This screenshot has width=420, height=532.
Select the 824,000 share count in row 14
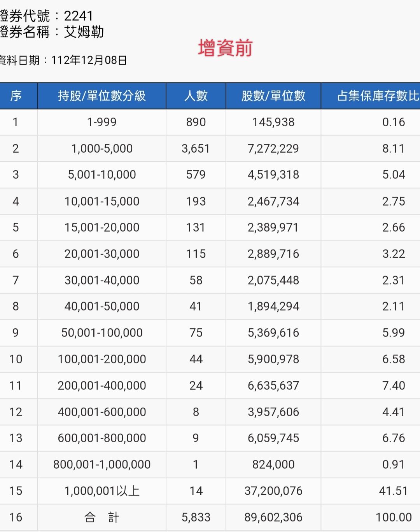[273, 464]
